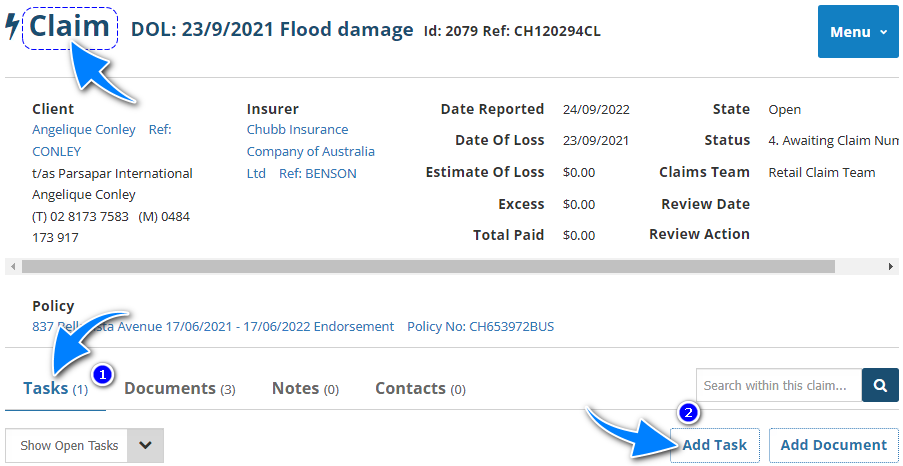The width and height of the screenshot is (903, 466).
Task: Click the magnifier search button
Action: [x=880, y=385]
